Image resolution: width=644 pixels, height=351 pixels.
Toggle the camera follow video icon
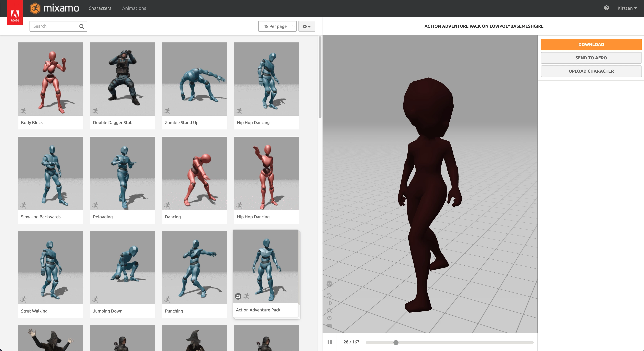[330, 326]
